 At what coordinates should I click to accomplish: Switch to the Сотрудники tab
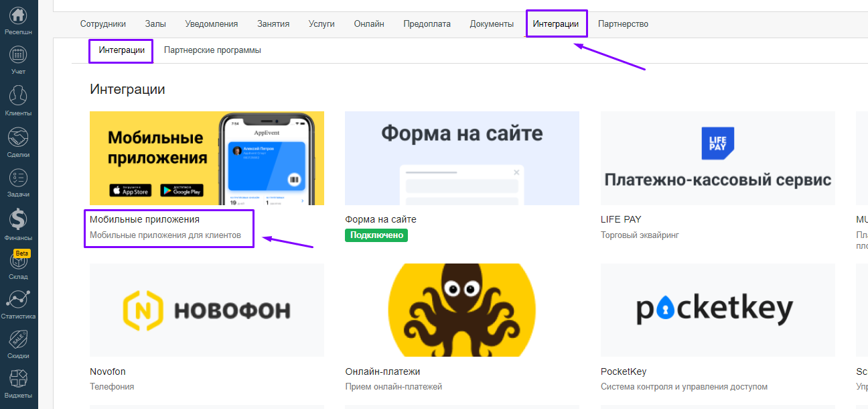click(103, 23)
